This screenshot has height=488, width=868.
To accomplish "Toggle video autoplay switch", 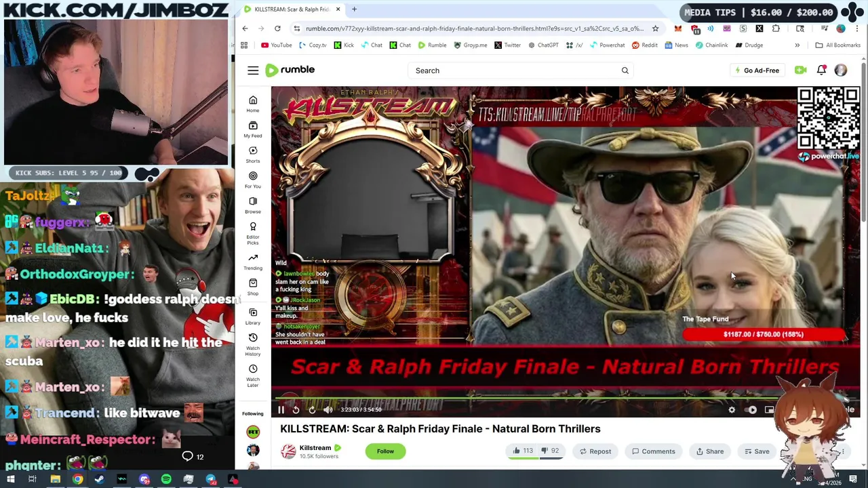I will 751,409.
